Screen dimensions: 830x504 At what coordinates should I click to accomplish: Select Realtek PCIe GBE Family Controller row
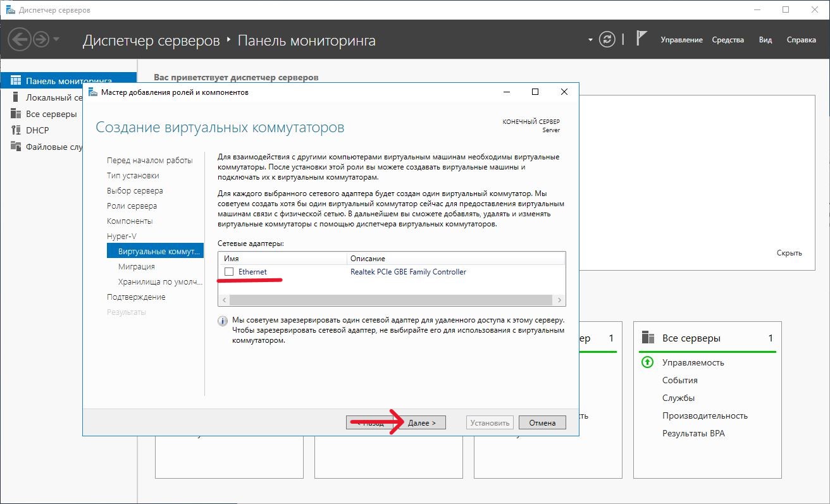click(408, 272)
